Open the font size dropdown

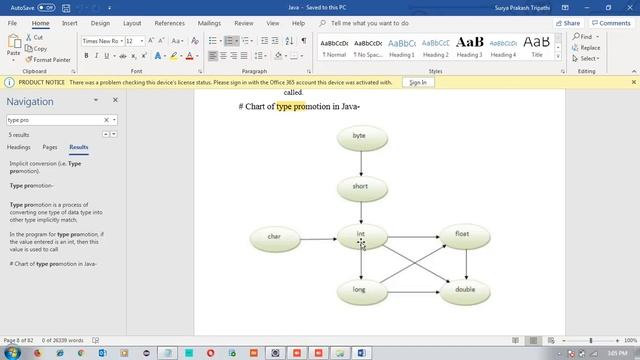(x=142, y=41)
